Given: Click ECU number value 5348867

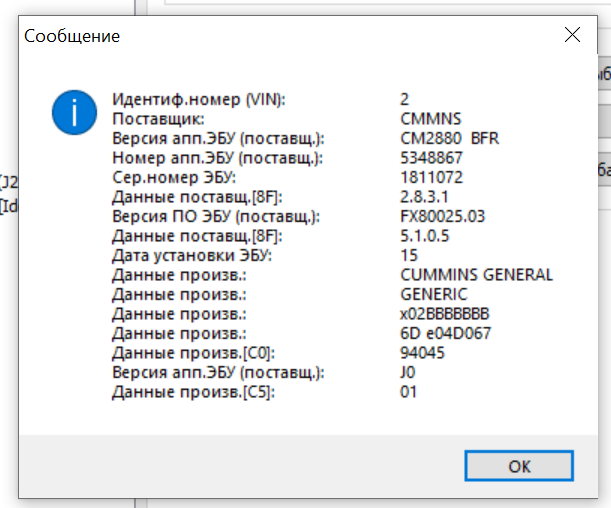Looking at the screenshot, I should (431, 157).
